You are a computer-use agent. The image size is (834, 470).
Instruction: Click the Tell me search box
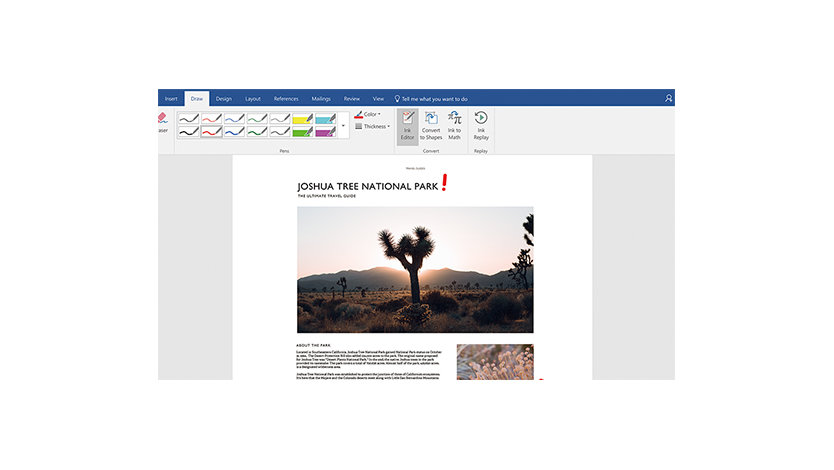(x=431, y=99)
